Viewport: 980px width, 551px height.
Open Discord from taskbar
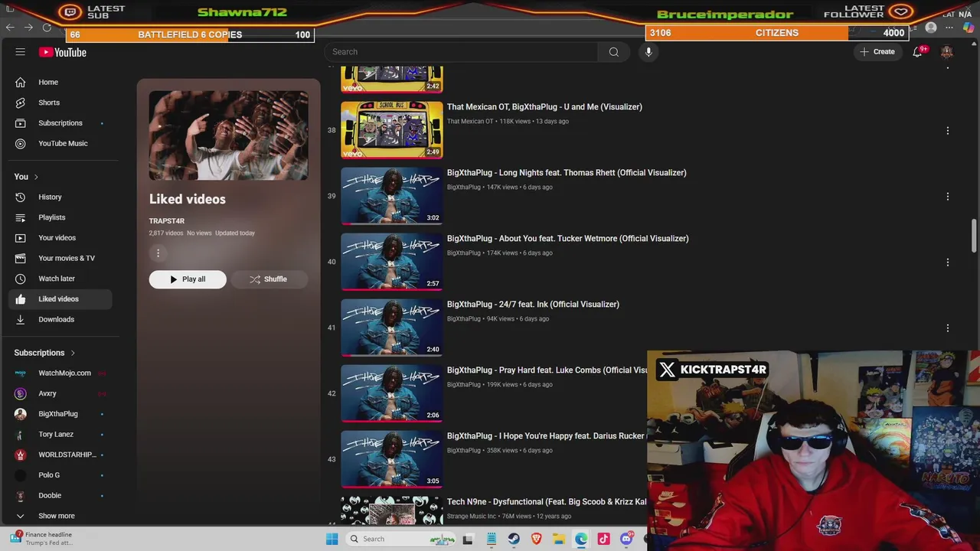(626, 539)
